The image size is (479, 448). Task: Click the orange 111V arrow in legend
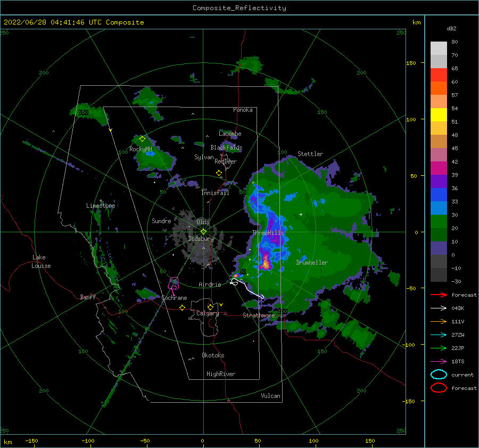[x=439, y=321]
